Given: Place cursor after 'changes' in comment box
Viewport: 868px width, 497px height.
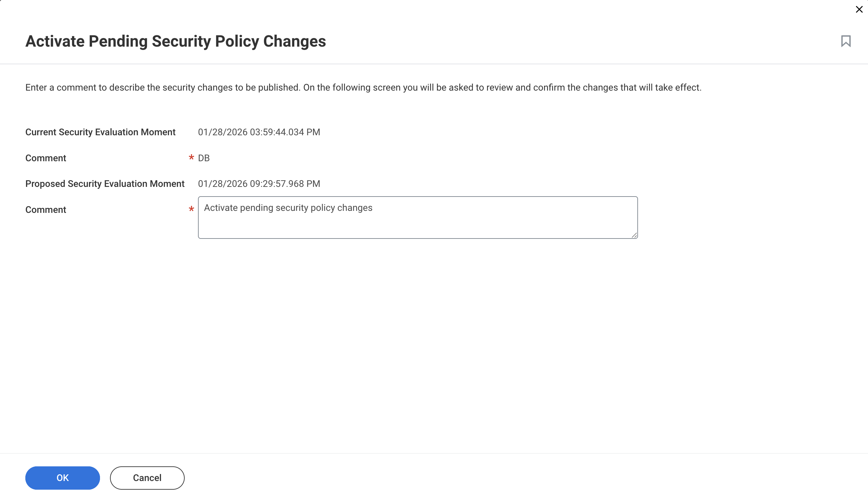Looking at the screenshot, I should pos(373,208).
